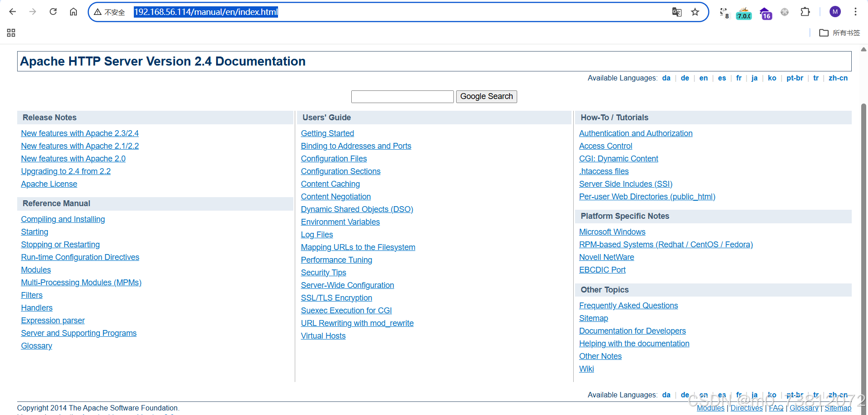Click the extension with badge 16
Image resolution: width=868 pixels, height=415 pixels.
point(765,13)
